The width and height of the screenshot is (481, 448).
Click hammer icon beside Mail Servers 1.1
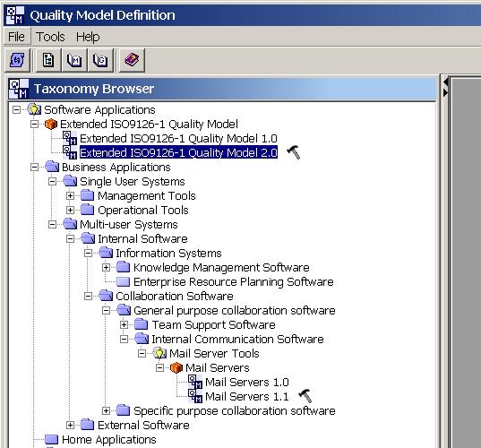coord(305,396)
